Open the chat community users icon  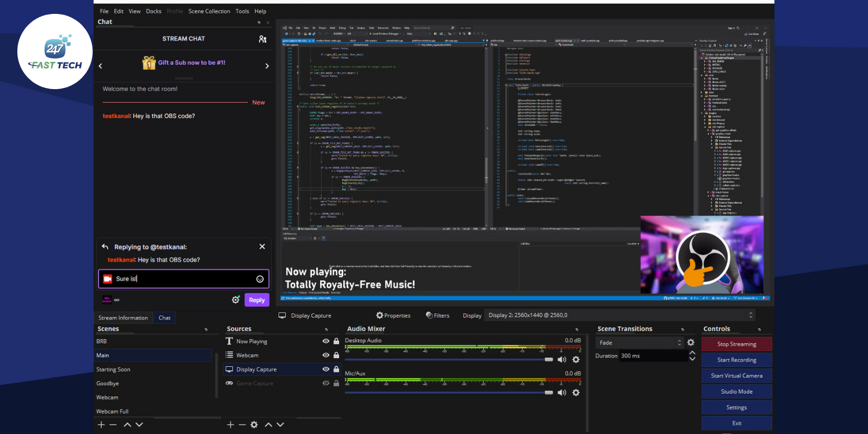click(x=263, y=39)
